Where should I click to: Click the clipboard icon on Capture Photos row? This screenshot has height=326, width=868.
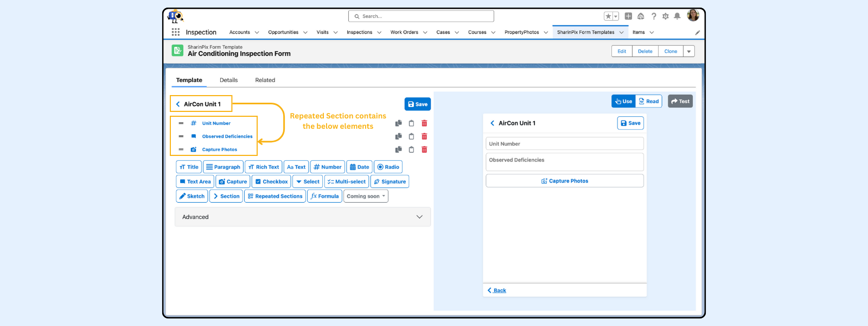[x=411, y=149]
